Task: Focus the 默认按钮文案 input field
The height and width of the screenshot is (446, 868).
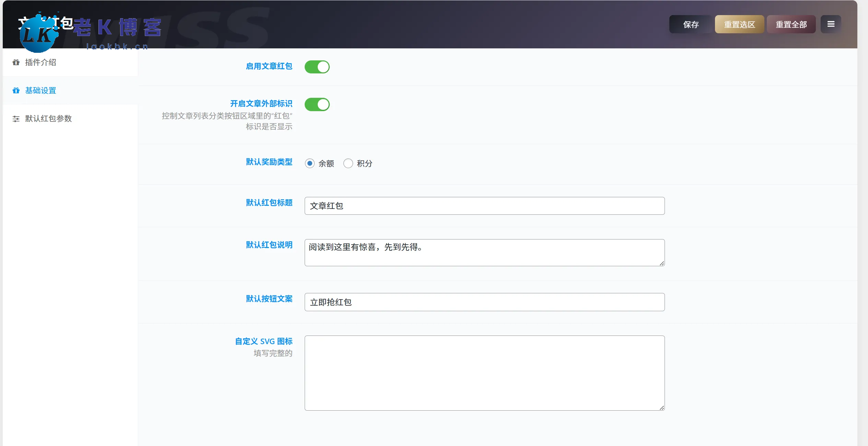Action: 484,302
